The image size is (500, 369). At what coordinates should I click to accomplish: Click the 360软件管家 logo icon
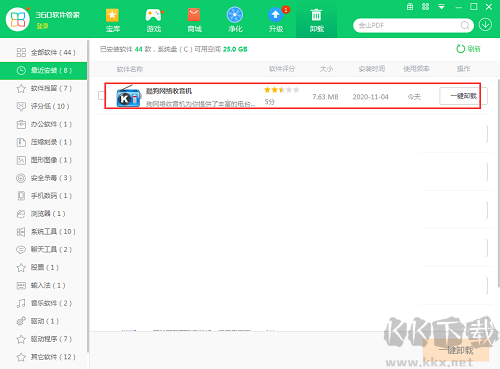(x=18, y=19)
